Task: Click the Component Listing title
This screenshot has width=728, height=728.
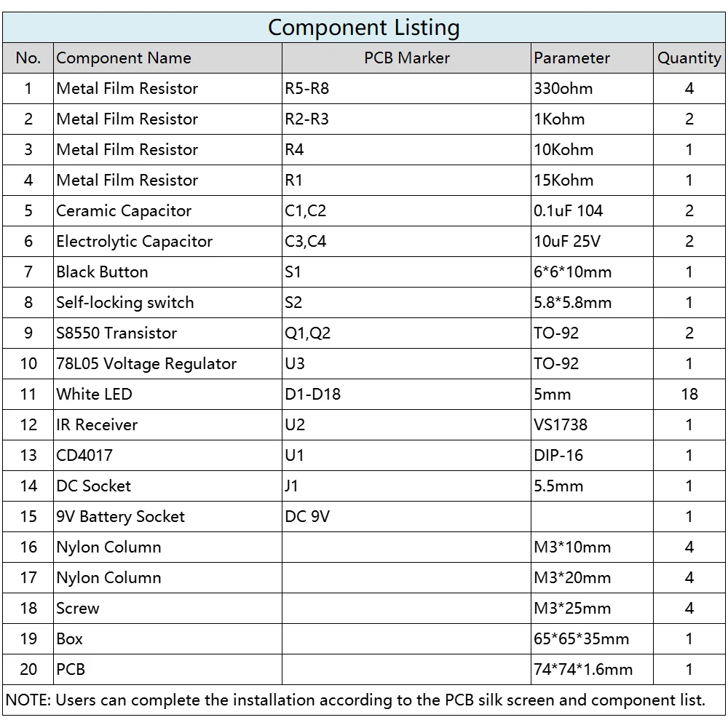Action: (x=363, y=28)
